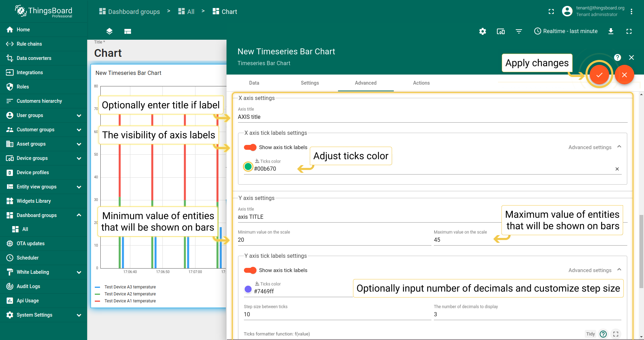The width and height of the screenshot is (644, 340).
Task: Open Widgets Library
Action: [x=44, y=201]
